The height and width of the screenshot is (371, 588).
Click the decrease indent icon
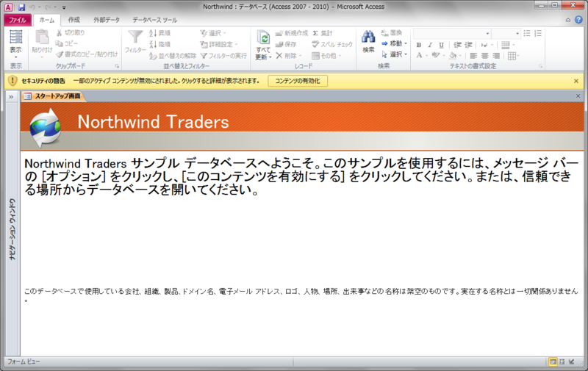click(457, 45)
